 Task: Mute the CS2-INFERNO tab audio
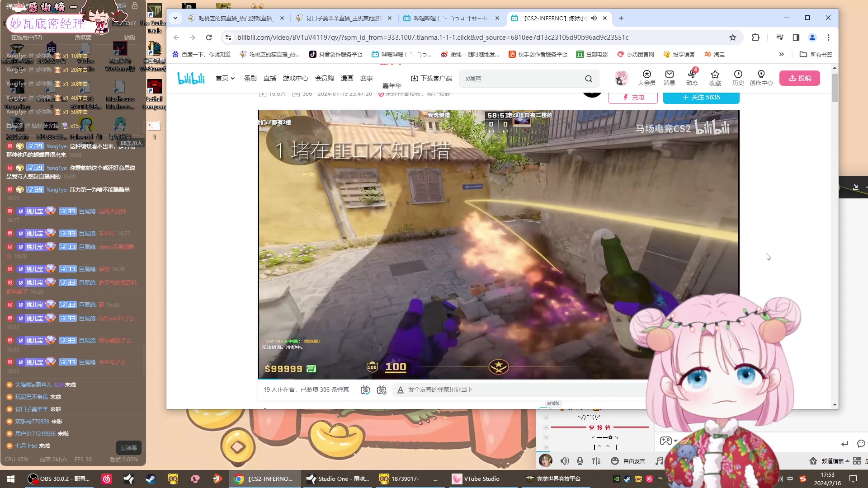pos(594,18)
